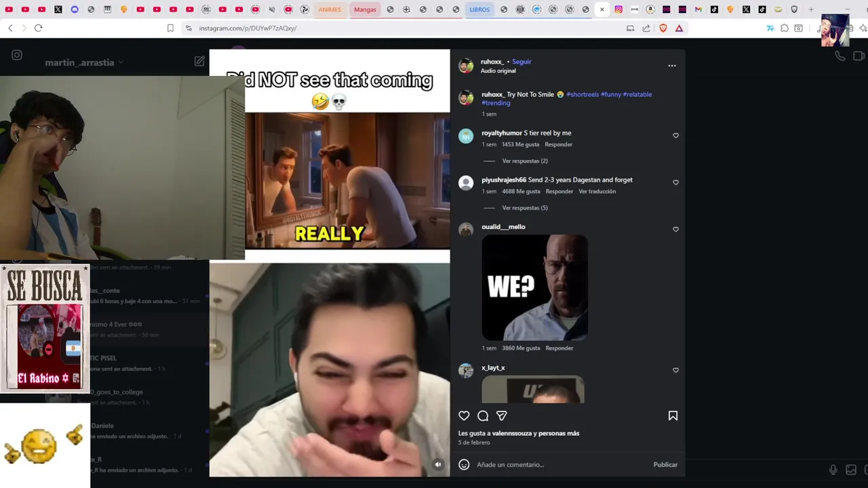Open the WE? gif in oualid__mello's comment

pos(535,287)
